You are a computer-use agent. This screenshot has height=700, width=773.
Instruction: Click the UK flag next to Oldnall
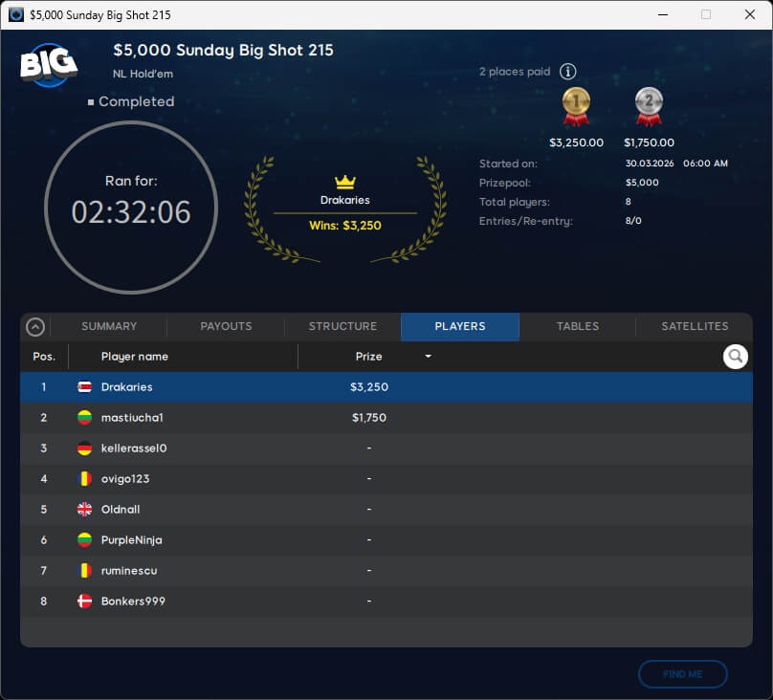coord(84,510)
